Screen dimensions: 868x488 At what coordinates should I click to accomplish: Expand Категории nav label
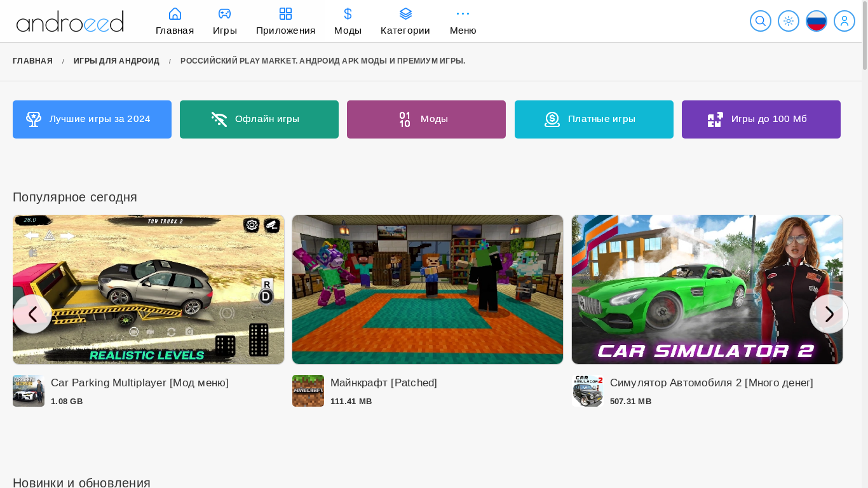[405, 30]
